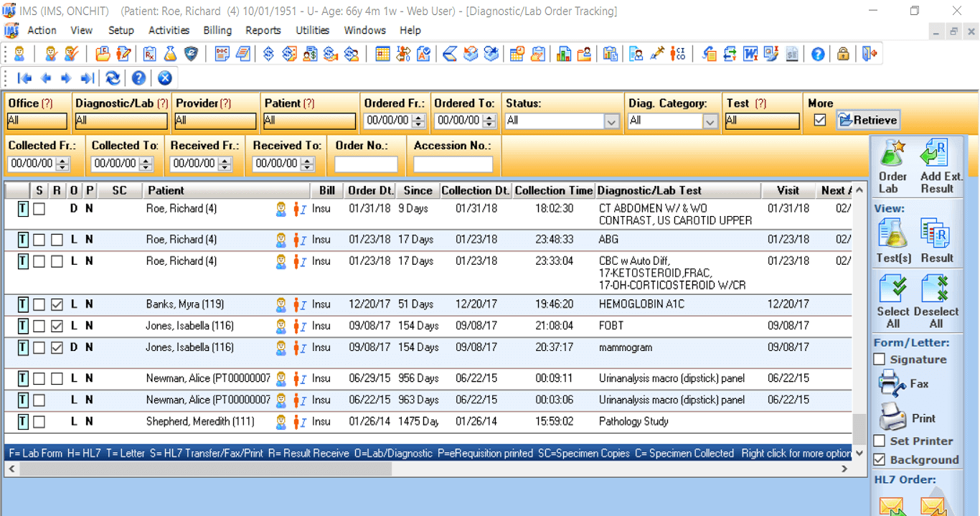Type an order number in the Order No. field
Viewport: 980px width, 516px height.
click(366, 164)
